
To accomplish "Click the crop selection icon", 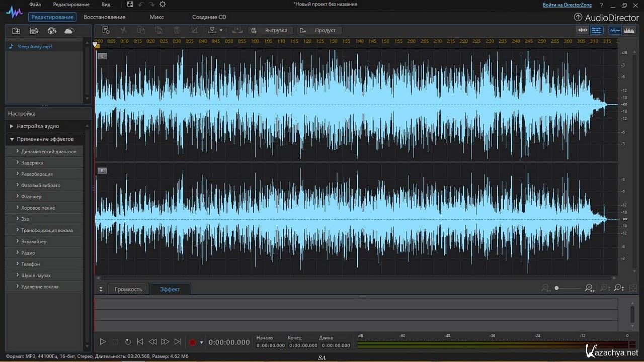I will pyautogui.click(x=195, y=30).
